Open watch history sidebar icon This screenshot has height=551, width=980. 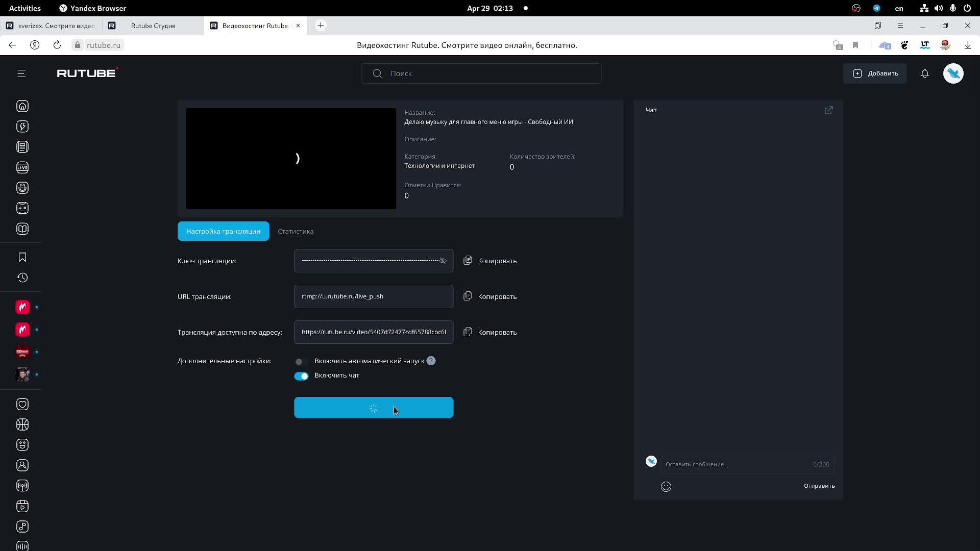[22, 278]
